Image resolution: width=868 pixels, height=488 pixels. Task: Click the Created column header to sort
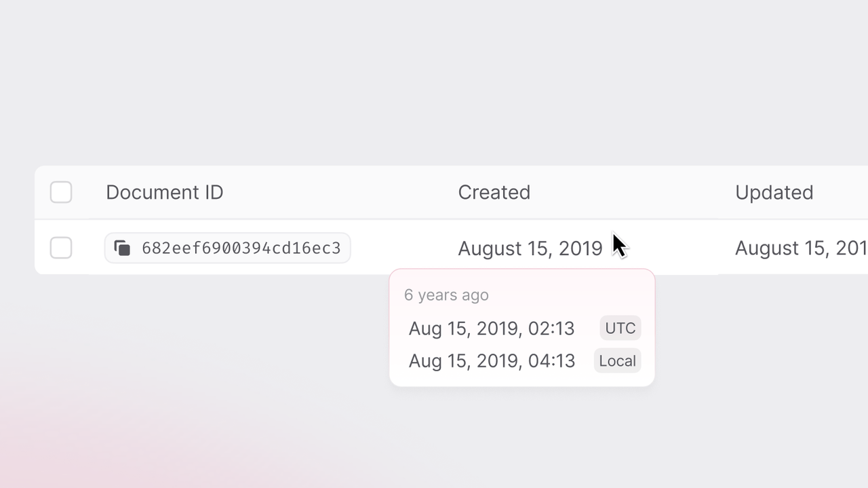494,192
